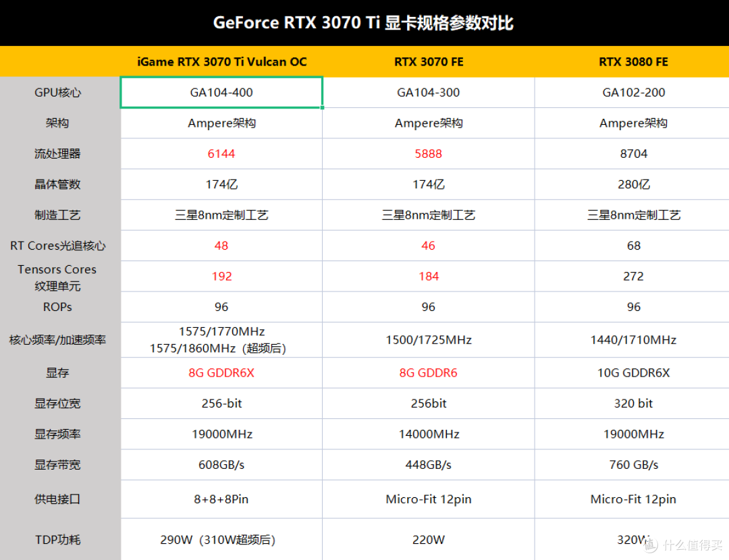This screenshot has width=729, height=560.
Task: Select the 8+8+8Pin power connector cell
Action: click(x=221, y=499)
